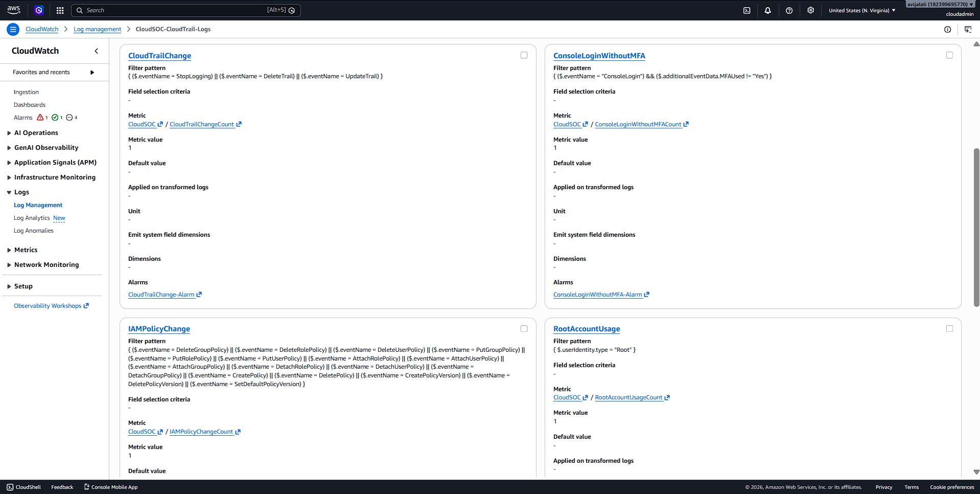Open the ConsoleLoginWithoutMFA-Alarm link
The image size is (980, 494).
click(x=601, y=295)
